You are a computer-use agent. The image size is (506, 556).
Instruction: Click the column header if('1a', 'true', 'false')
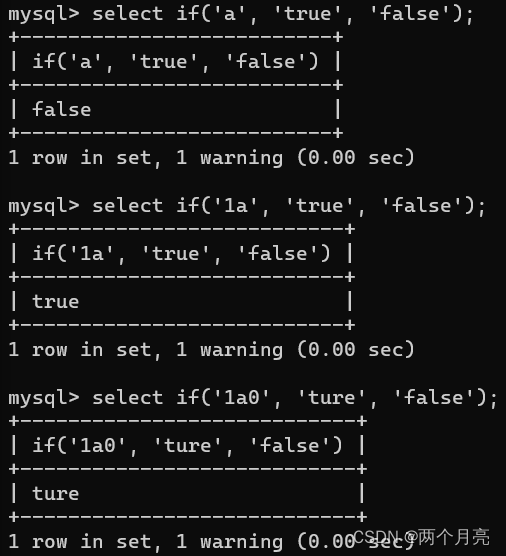(x=182, y=254)
